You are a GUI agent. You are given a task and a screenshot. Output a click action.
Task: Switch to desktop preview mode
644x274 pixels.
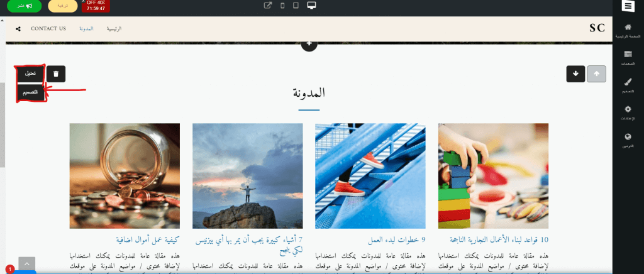pos(311,6)
